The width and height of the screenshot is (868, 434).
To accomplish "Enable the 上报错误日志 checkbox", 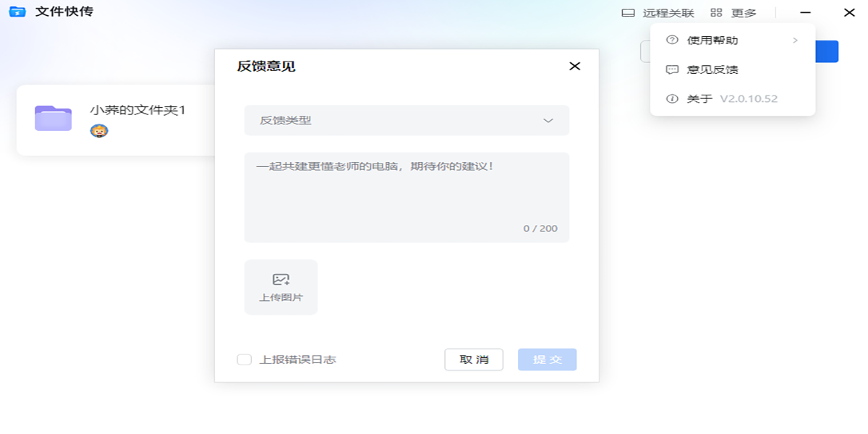I will coord(244,359).
